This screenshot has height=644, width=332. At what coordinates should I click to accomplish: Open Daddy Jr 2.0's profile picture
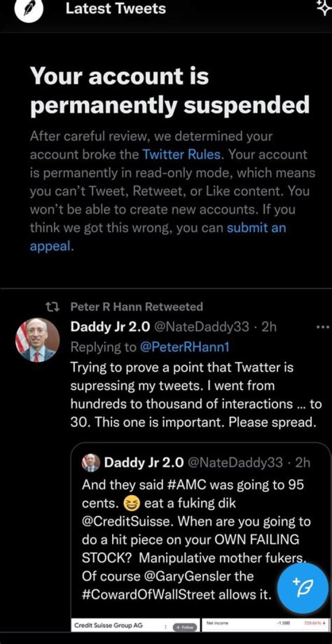click(x=38, y=340)
